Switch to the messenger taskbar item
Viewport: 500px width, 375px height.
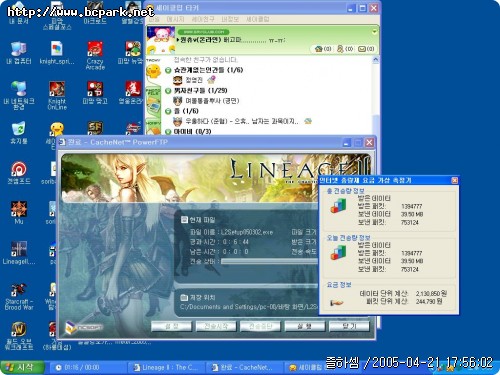tap(307, 368)
